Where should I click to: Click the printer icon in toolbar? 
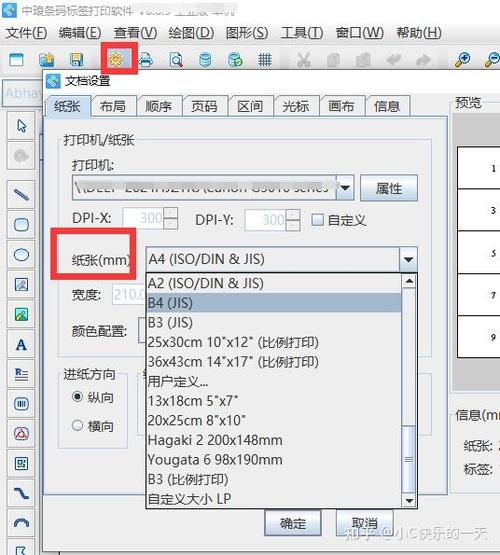point(146,60)
